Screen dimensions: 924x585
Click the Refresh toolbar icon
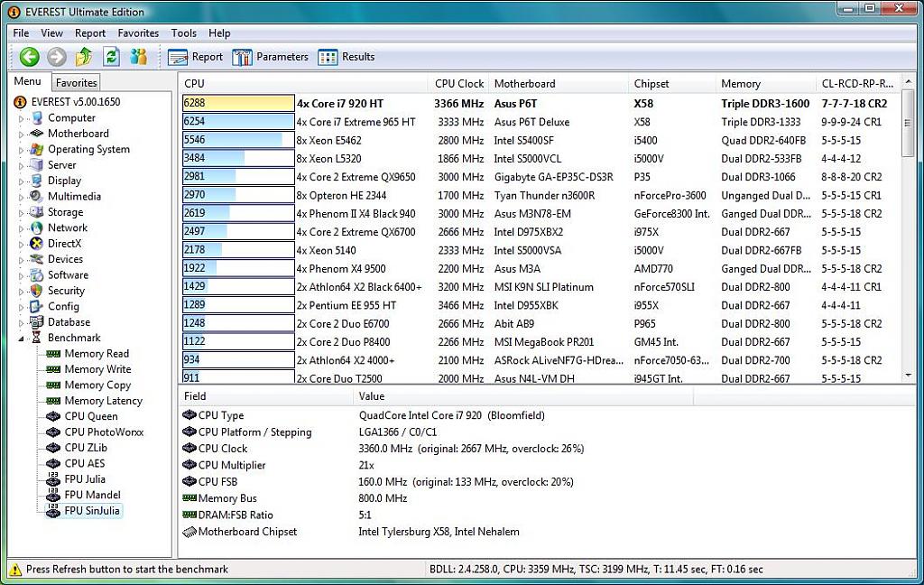111,57
